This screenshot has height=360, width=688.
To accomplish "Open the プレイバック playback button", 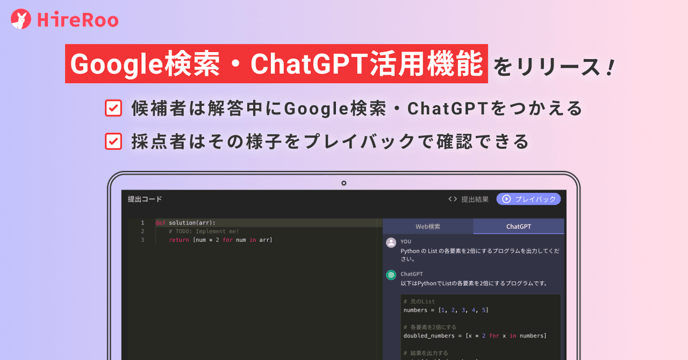I will click(529, 199).
